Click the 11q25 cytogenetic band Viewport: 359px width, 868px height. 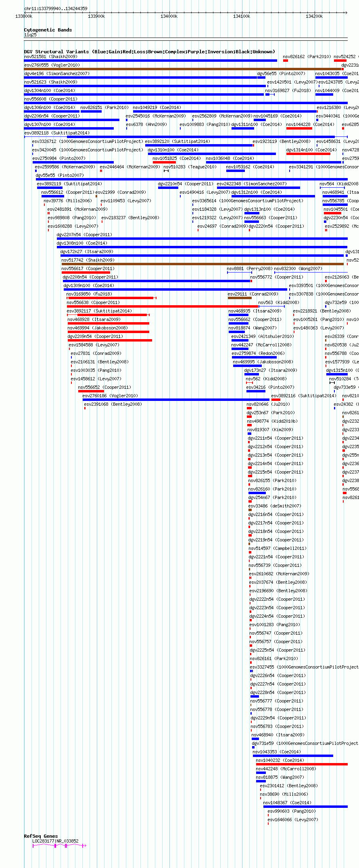(186, 38)
